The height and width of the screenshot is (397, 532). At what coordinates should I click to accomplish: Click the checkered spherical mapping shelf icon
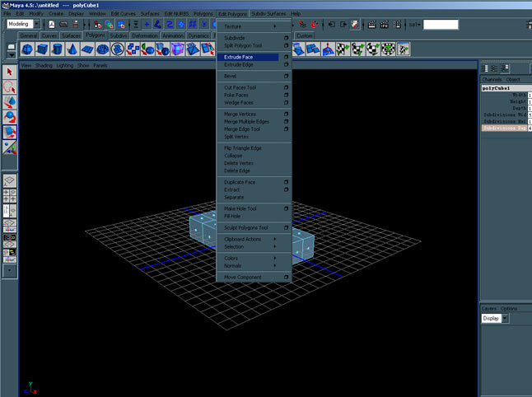coord(373,49)
